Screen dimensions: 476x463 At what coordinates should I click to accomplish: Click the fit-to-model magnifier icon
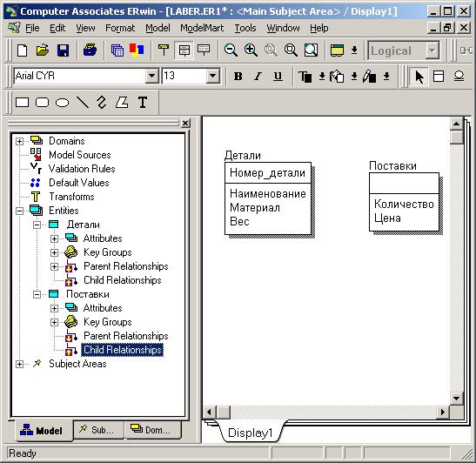(311, 50)
